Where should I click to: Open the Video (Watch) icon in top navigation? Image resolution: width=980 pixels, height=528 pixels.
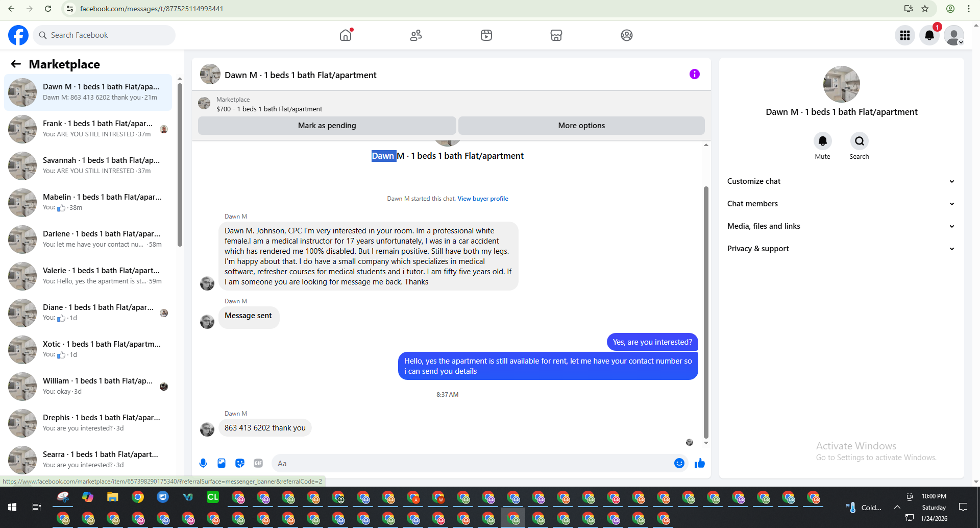tap(486, 35)
